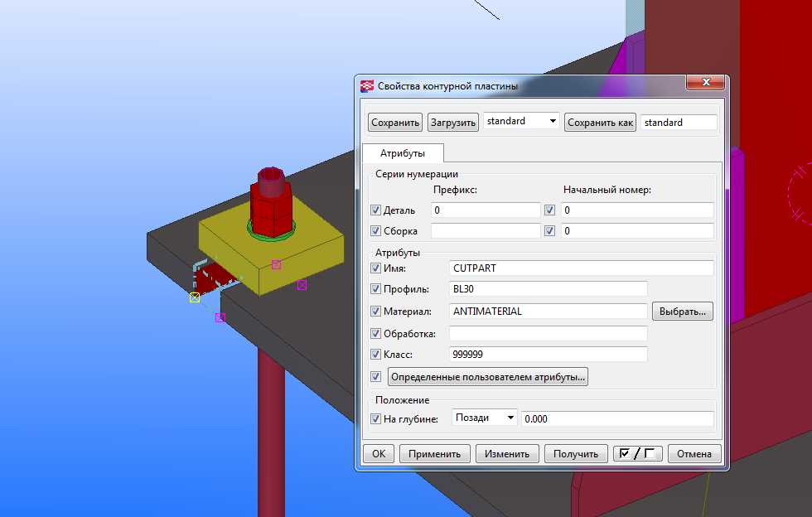Uncheck the На глубине checkbox

[376, 418]
